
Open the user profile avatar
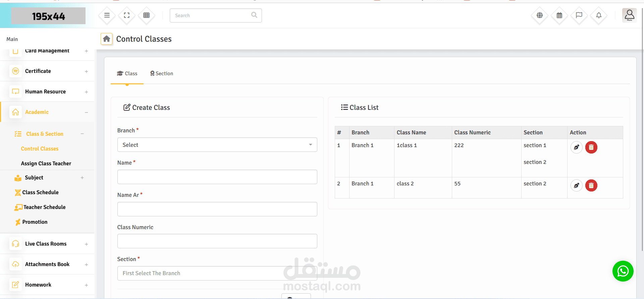[630, 15]
